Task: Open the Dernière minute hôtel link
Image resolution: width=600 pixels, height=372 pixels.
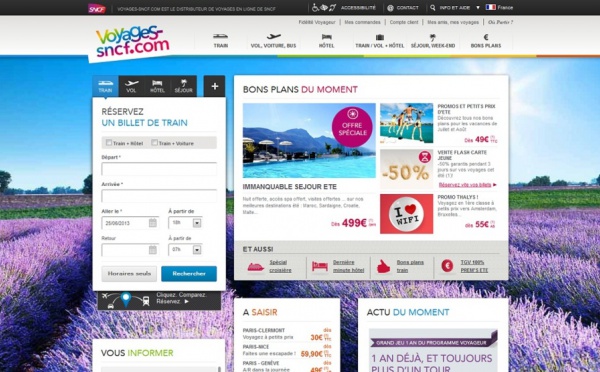Action: click(348, 266)
